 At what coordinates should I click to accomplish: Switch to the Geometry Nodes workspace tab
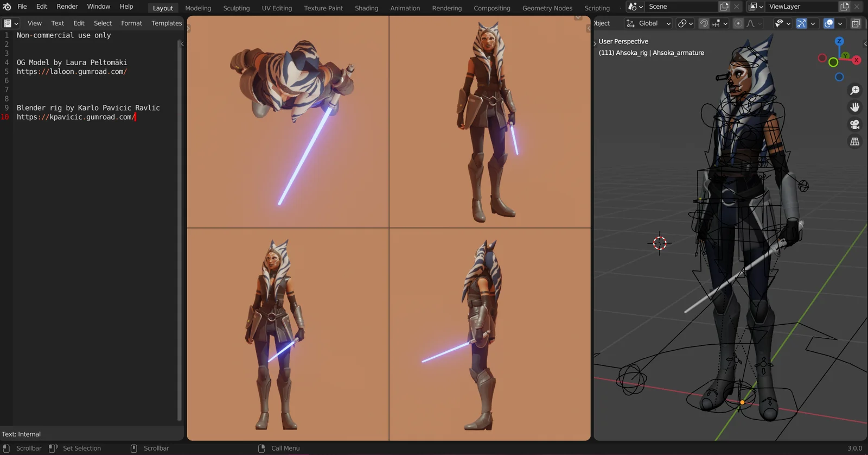547,8
